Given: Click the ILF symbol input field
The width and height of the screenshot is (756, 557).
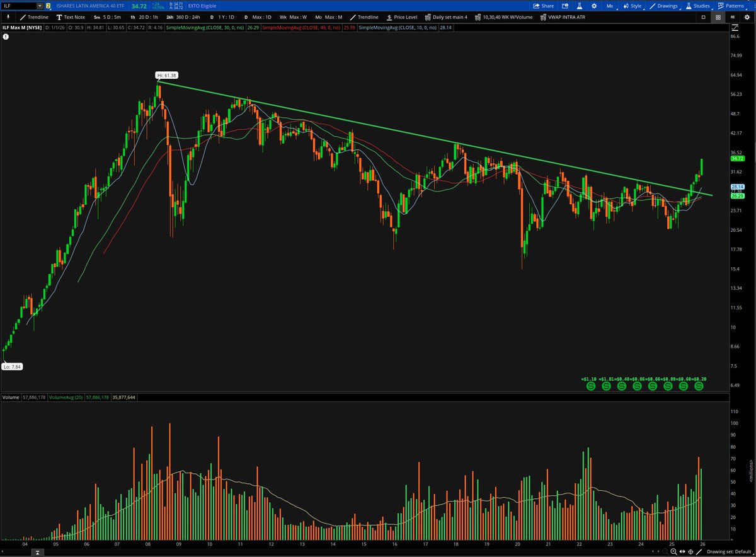Looking at the screenshot, I should (19, 6).
